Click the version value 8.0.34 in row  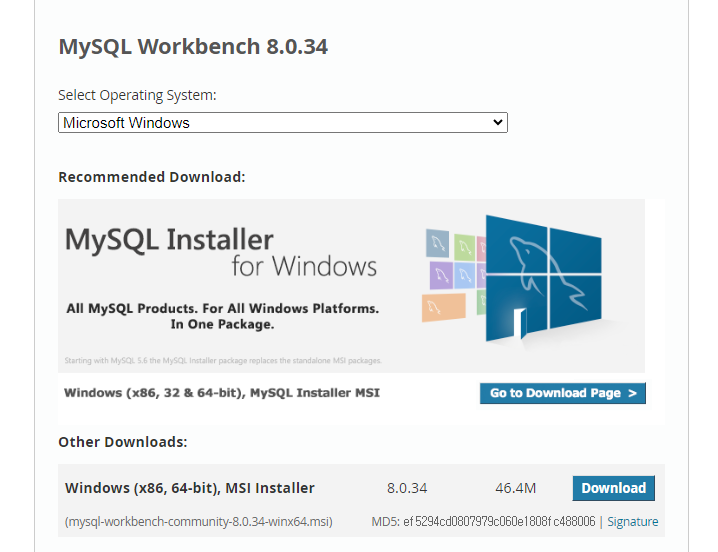click(x=407, y=488)
